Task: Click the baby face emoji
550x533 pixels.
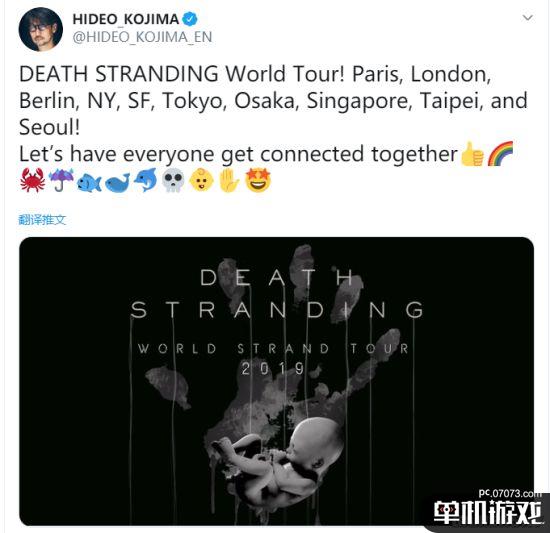Action: (201, 180)
